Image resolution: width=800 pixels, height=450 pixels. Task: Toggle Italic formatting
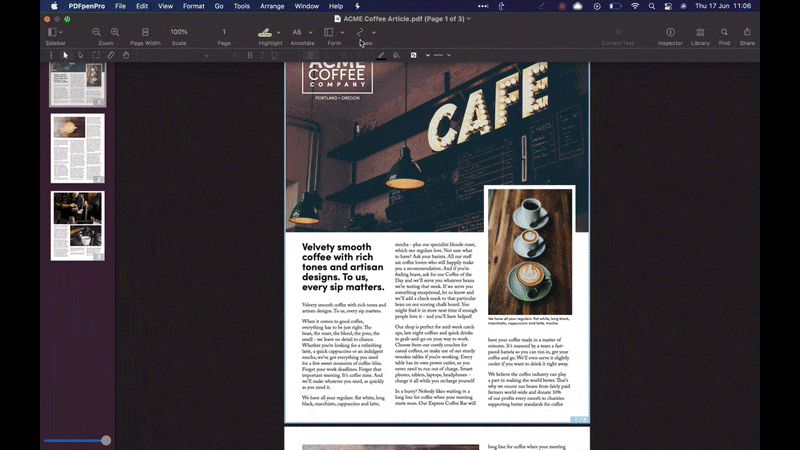click(262, 55)
